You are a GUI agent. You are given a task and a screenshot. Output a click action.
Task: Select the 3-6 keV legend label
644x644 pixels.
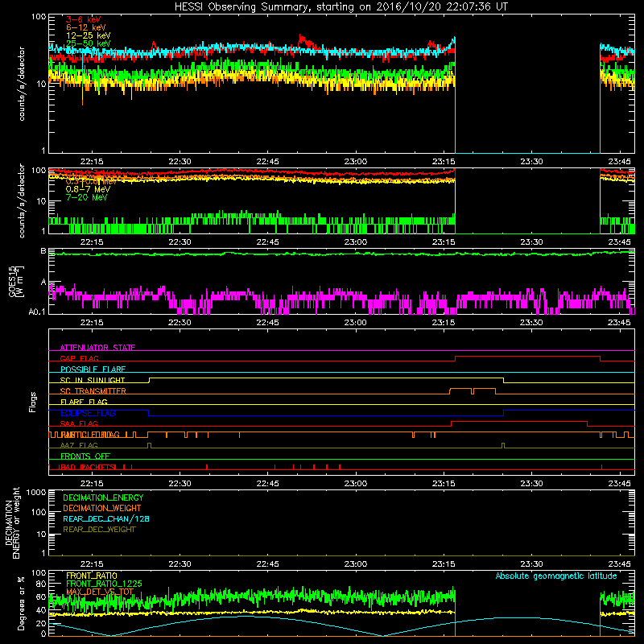pyautogui.click(x=84, y=19)
